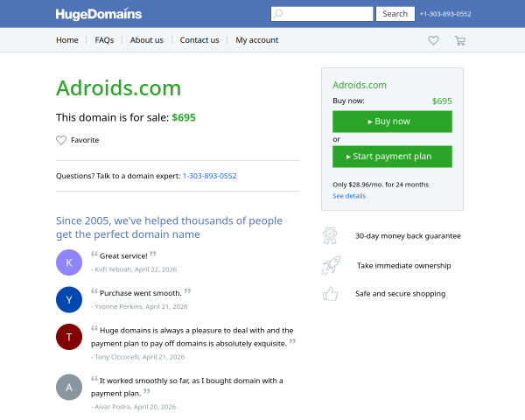525x420 pixels.
Task: Click the blue Y reviewer avatar
Action: click(x=69, y=300)
